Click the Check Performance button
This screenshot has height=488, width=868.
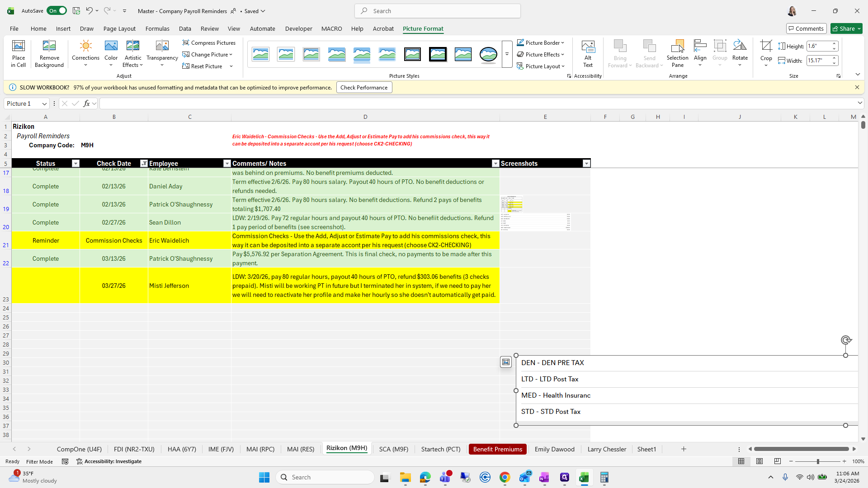[364, 88]
